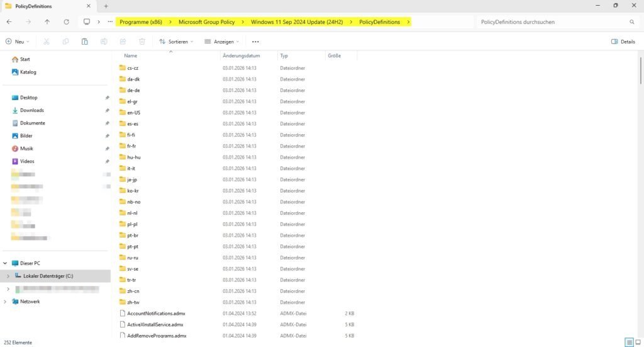Switch to large thumbnails view in status bar
Screen dimensions: 644x347
coord(638,343)
